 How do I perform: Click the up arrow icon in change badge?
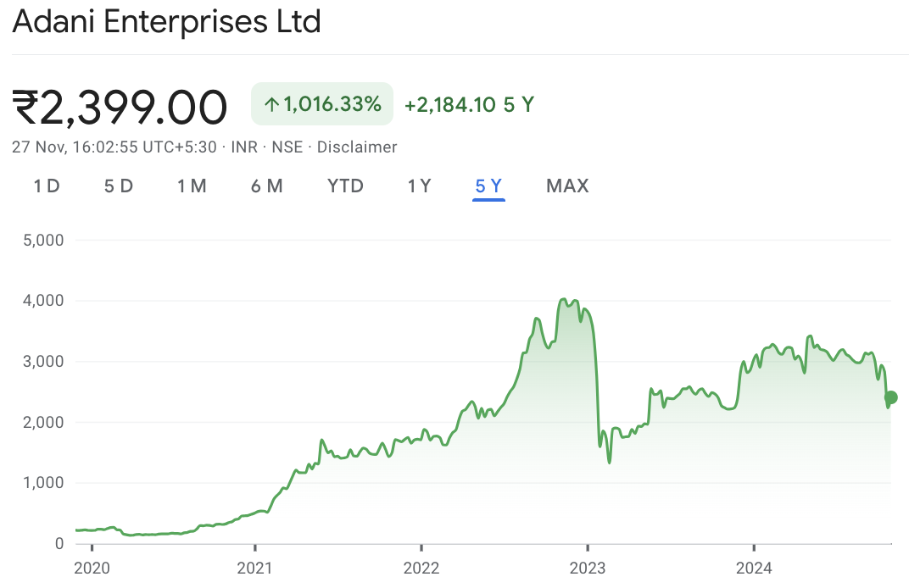271,105
